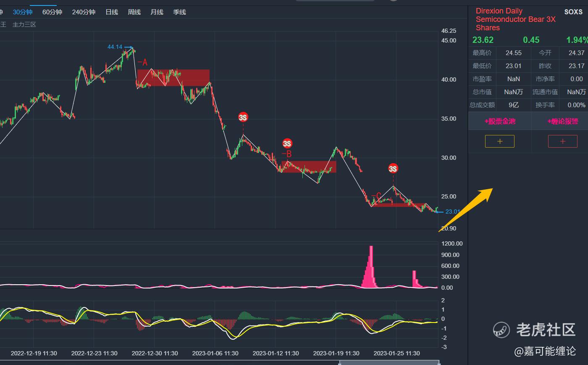Viewport: 588px width, 365px height.
Task: Click the price change value 0.45
Action: tap(531, 40)
